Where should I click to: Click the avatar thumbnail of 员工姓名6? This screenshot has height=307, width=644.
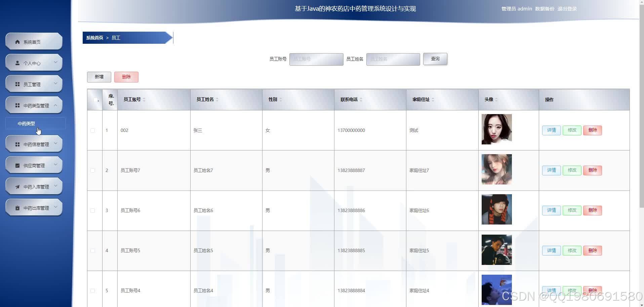click(496, 209)
